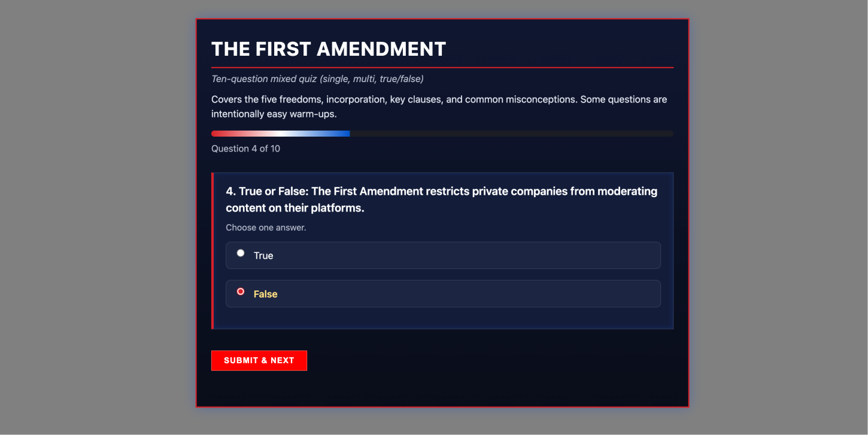Click the "Choose one answer." hint
This screenshot has height=435, width=868.
tap(266, 228)
